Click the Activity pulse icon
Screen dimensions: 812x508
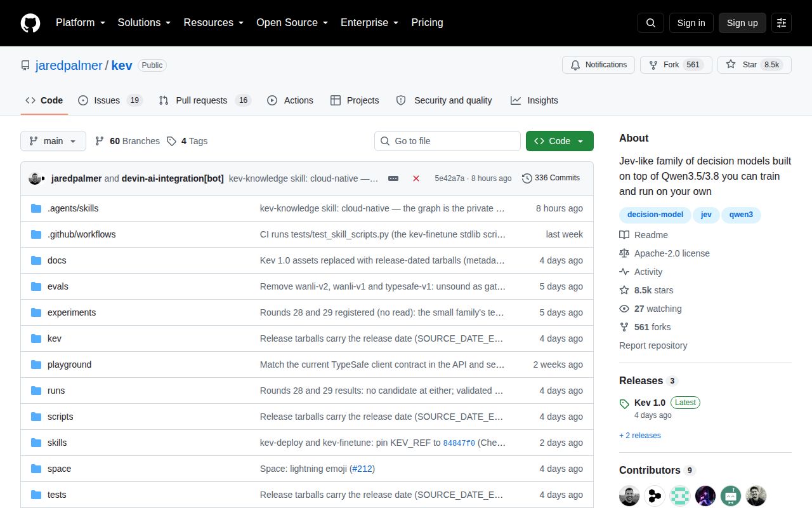[x=624, y=272]
